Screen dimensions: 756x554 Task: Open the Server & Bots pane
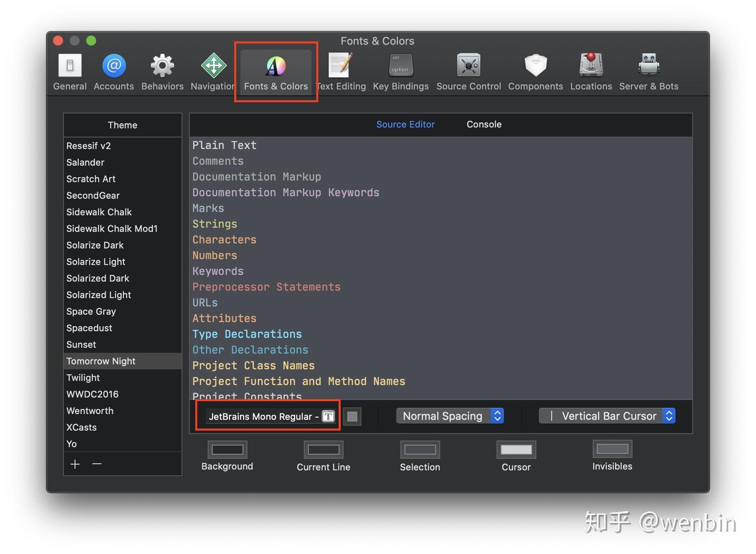[x=649, y=72]
